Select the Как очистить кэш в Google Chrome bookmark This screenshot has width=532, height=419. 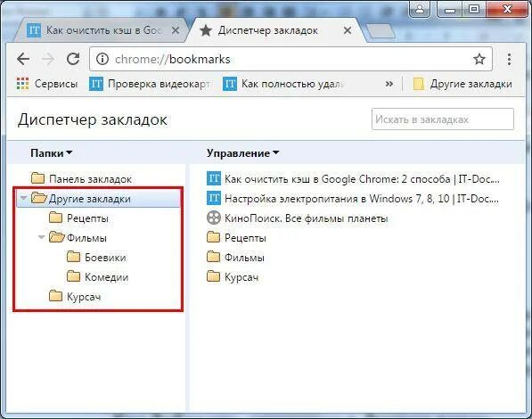click(x=353, y=179)
